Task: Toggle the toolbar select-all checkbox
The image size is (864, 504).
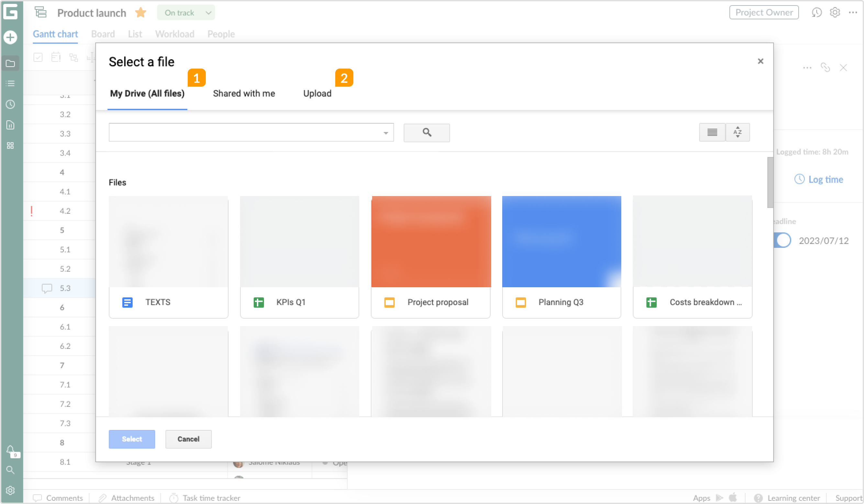Action: pyautogui.click(x=38, y=57)
